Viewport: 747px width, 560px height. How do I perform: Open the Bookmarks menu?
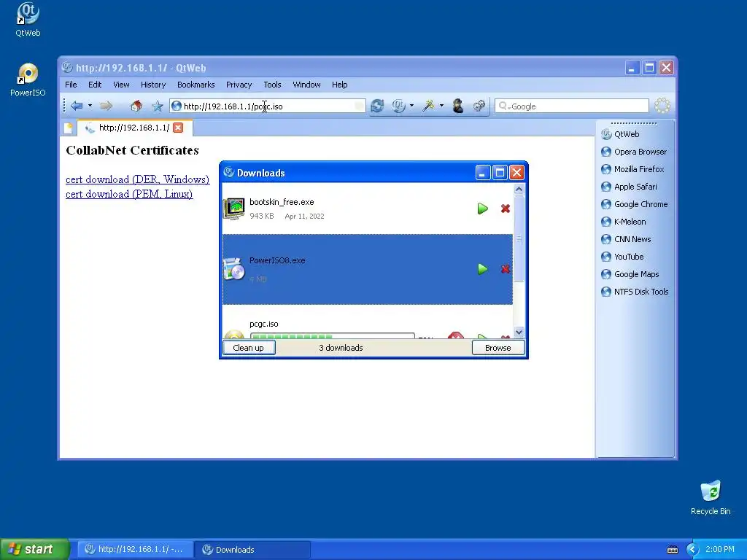click(196, 85)
